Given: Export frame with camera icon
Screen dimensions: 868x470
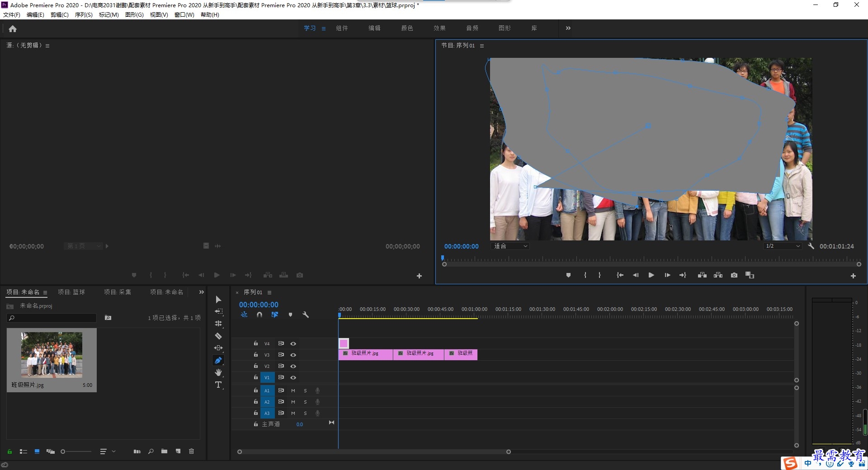Looking at the screenshot, I should 734,275.
